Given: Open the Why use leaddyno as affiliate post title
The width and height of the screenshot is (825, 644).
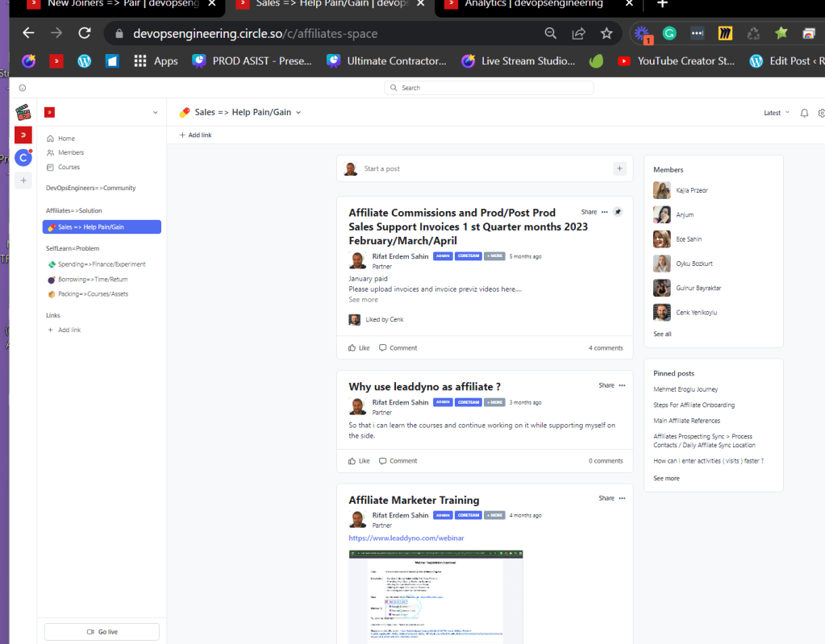Looking at the screenshot, I should pyautogui.click(x=425, y=387).
